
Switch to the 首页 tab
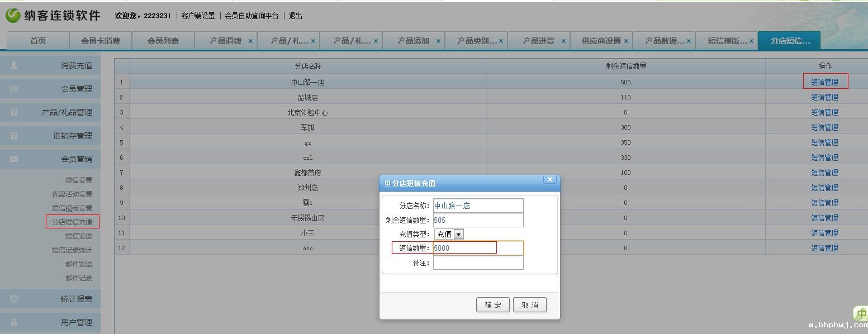coord(38,41)
